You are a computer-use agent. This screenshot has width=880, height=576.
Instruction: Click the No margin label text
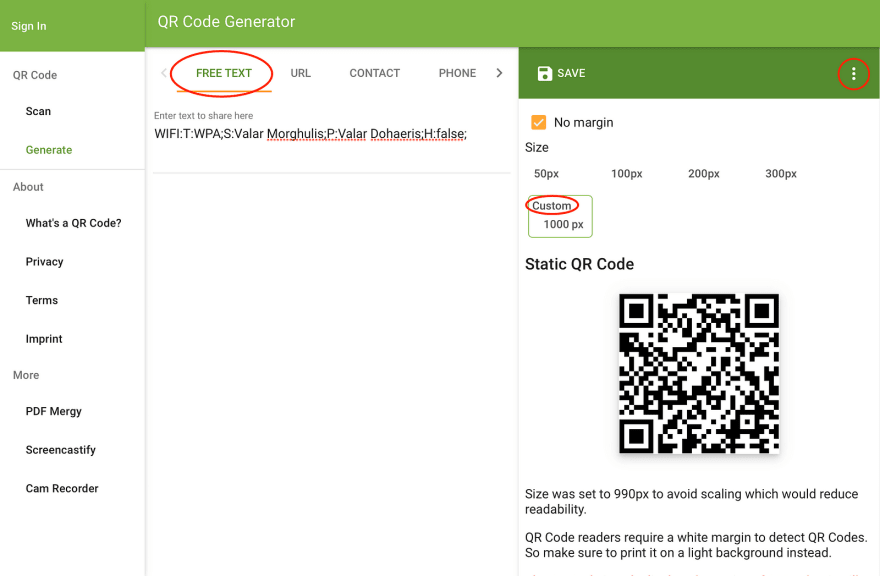[583, 122]
